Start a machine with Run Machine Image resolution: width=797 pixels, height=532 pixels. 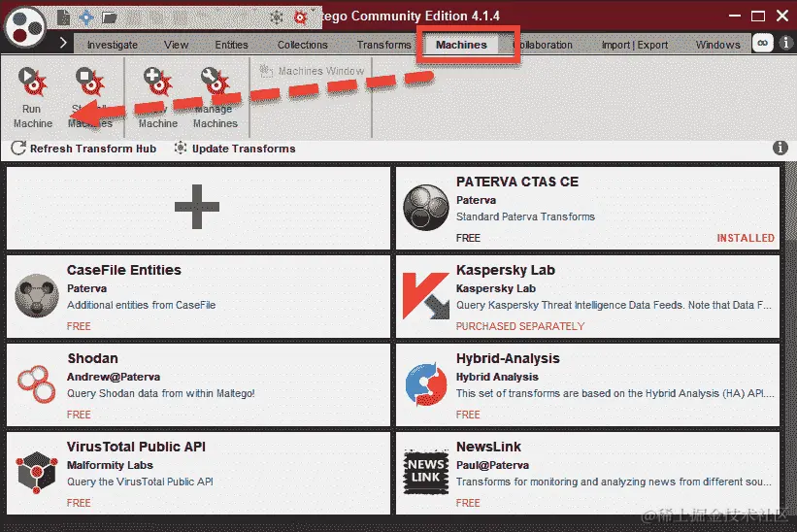point(33,98)
